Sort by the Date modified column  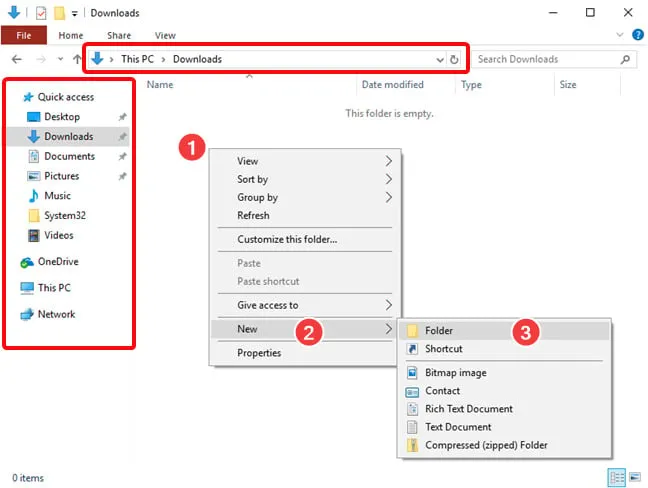pos(392,85)
